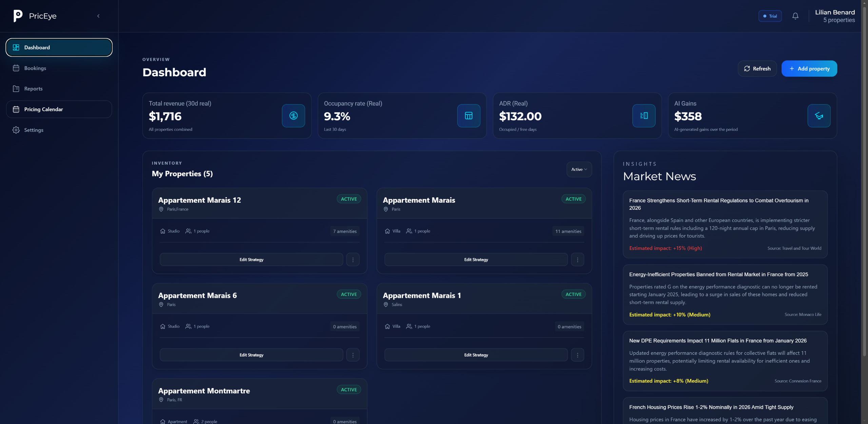Click the Refresh button

pos(757,68)
